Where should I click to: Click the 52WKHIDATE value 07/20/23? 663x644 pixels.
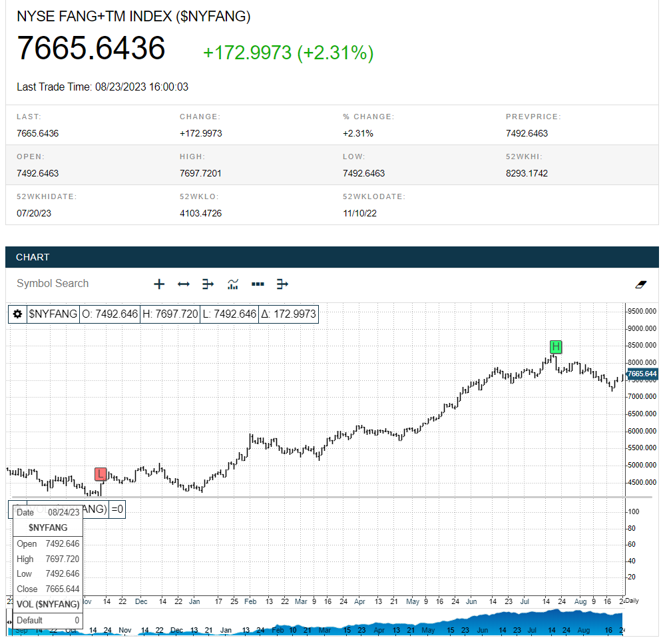click(x=34, y=213)
